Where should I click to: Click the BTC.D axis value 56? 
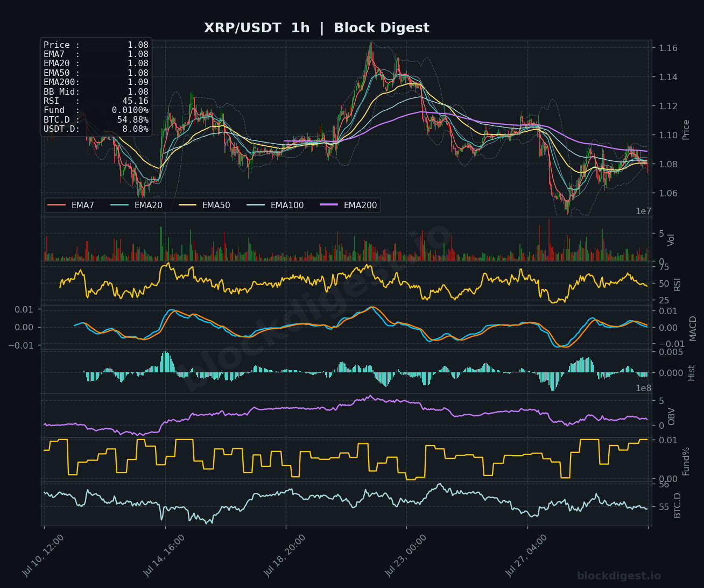click(664, 485)
